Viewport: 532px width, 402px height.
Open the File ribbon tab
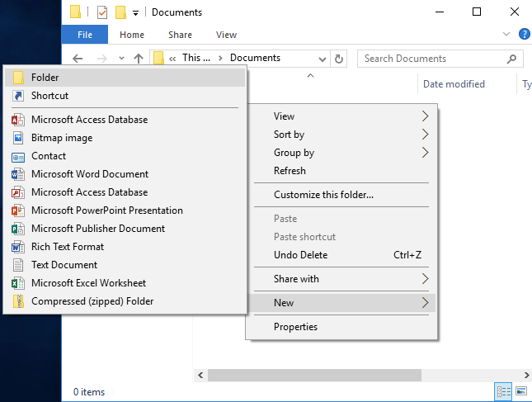(85, 35)
